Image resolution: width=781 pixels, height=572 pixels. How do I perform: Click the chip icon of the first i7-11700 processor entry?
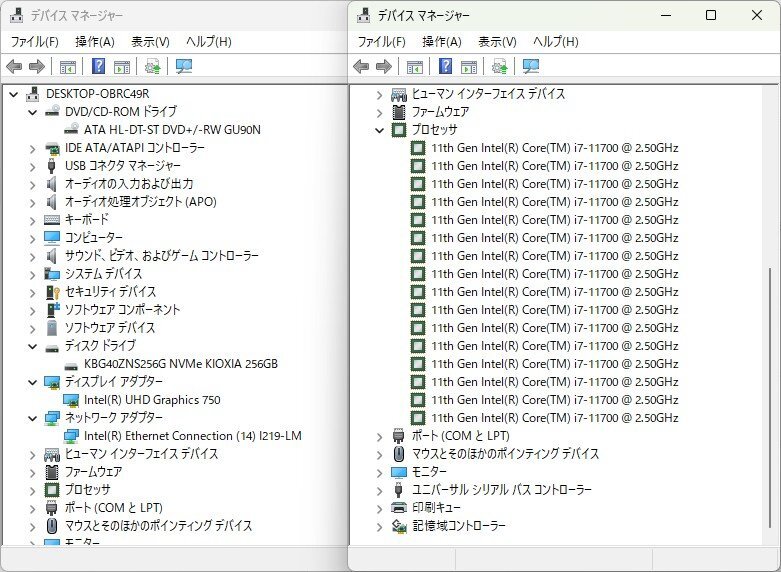coord(418,148)
